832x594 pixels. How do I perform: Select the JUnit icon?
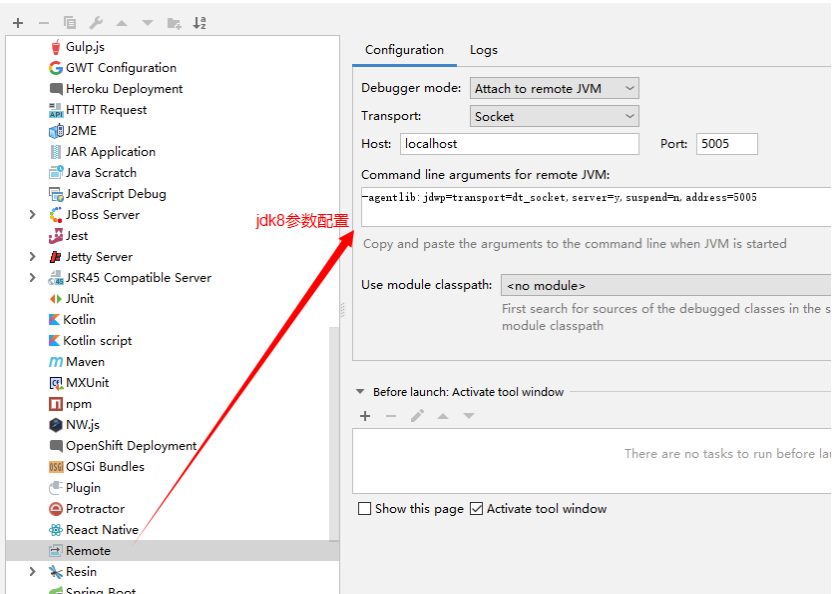(x=56, y=299)
